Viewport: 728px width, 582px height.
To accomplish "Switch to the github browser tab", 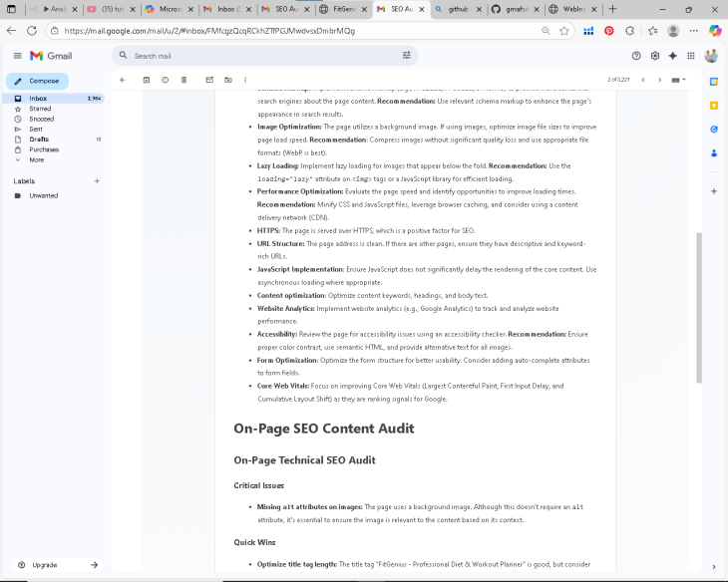I will [x=460, y=9].
